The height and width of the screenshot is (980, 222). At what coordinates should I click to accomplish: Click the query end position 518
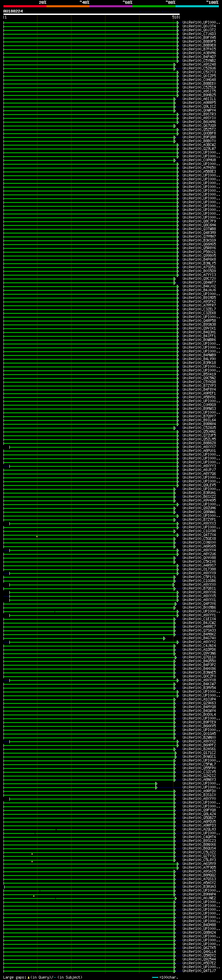point(175,17)
